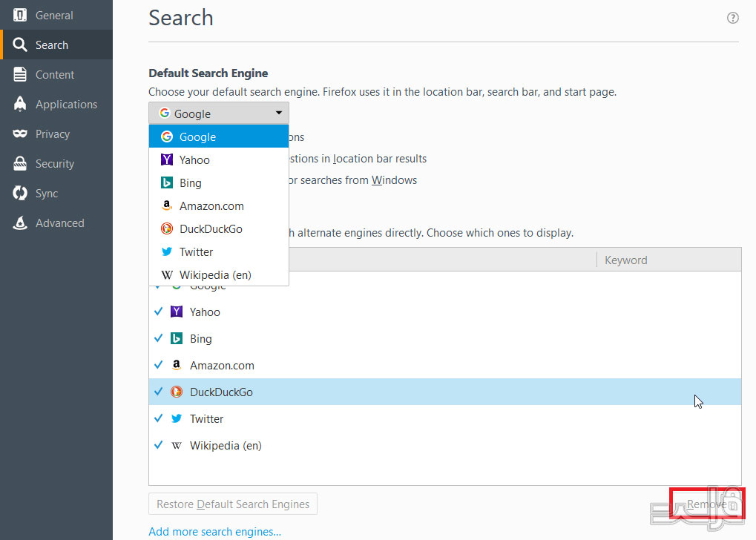Select the Wikipedia (en) row name in table

pyautogui.click(x=226, y=446)
